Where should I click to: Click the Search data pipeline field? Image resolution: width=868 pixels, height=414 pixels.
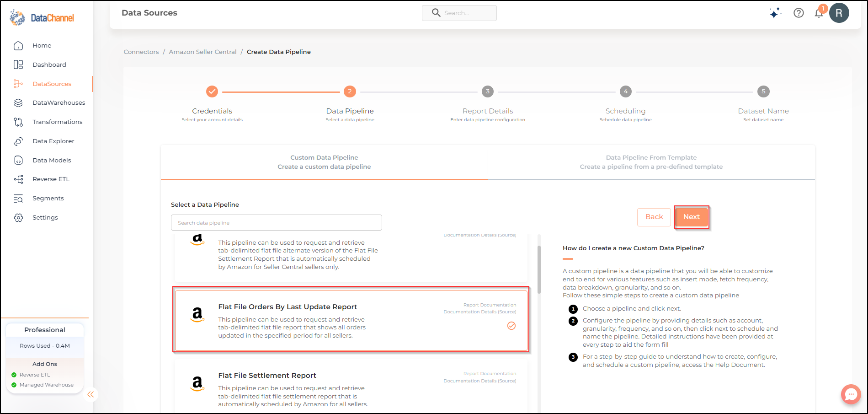[x=277, y=223]
